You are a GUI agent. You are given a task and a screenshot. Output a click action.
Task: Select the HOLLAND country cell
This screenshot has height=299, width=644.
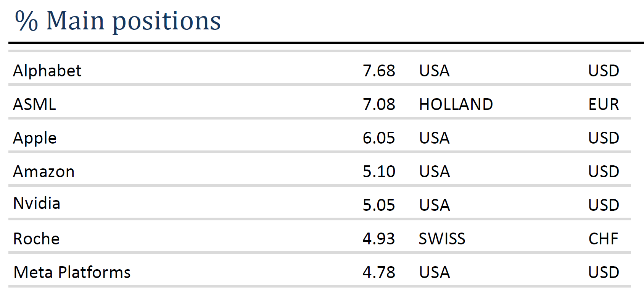[456, 104]
